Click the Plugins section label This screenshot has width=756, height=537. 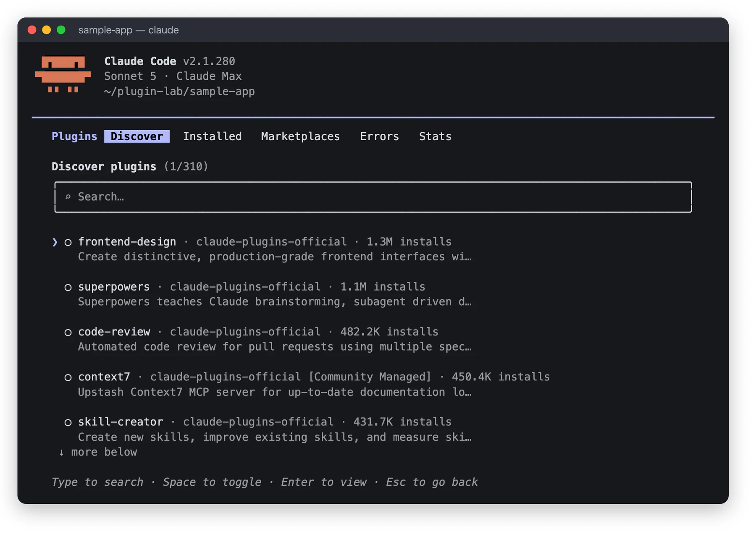click(x=74, y=136)
